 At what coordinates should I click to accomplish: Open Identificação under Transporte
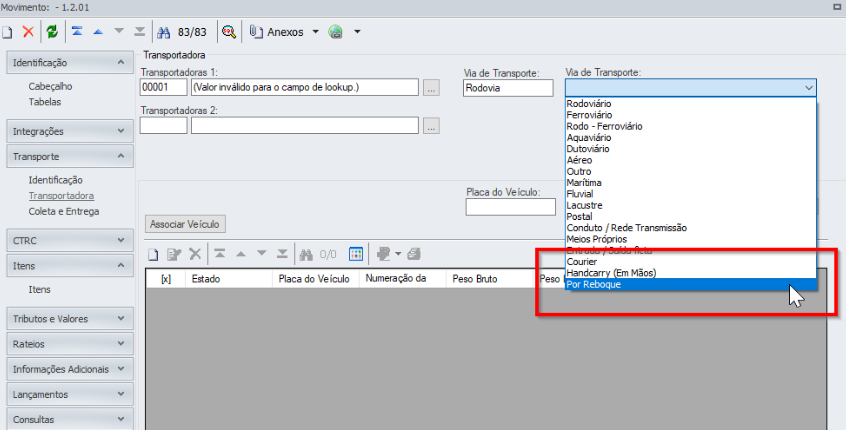pyautogui.click(x=56, y=180)
